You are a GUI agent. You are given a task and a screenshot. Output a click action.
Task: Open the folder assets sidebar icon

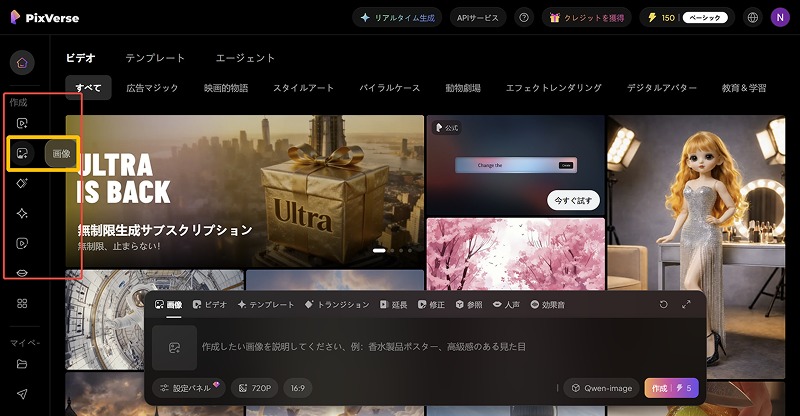click(x=22, y=364)
